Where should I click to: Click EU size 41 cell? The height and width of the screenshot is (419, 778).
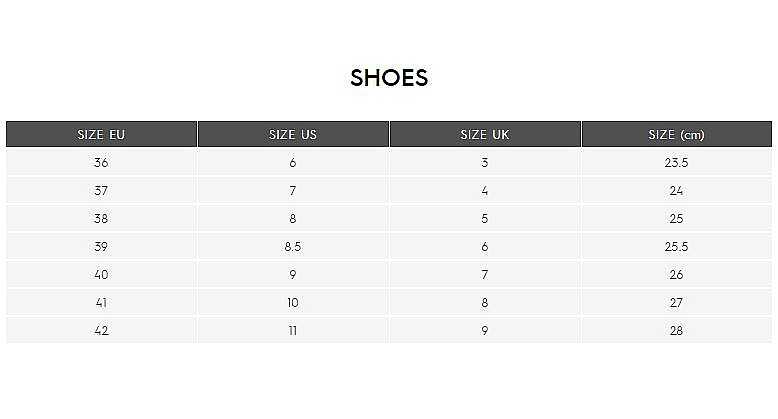click(x=101, y=302)
